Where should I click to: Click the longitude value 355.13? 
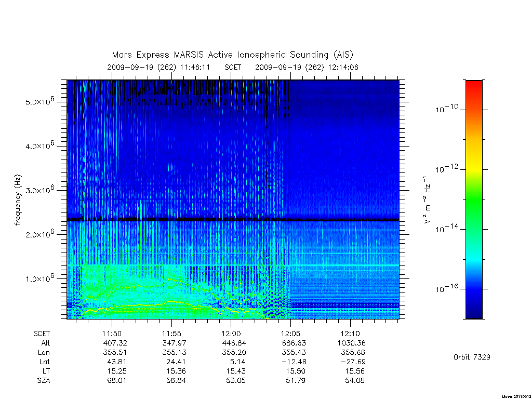tap(175, 353)
